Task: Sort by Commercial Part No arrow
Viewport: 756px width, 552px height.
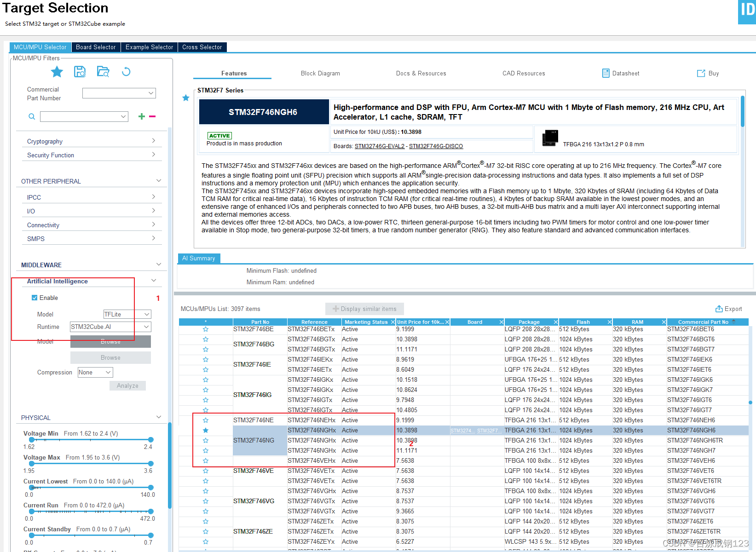Action: pos(733,321)
